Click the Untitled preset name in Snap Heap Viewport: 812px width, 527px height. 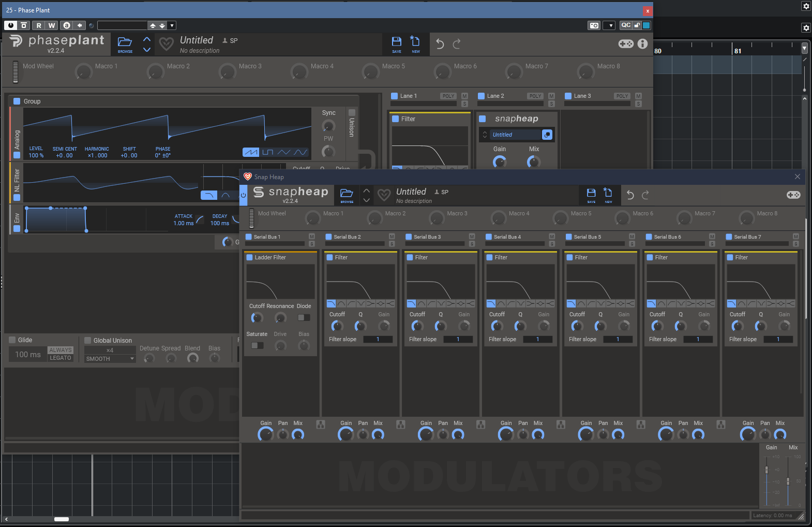coord(411,192)
